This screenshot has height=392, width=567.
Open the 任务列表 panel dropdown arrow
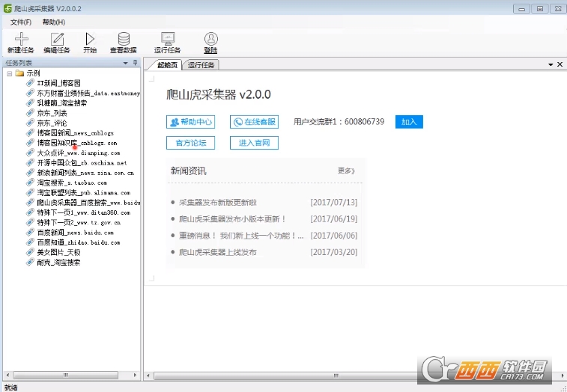click(126, 63)
